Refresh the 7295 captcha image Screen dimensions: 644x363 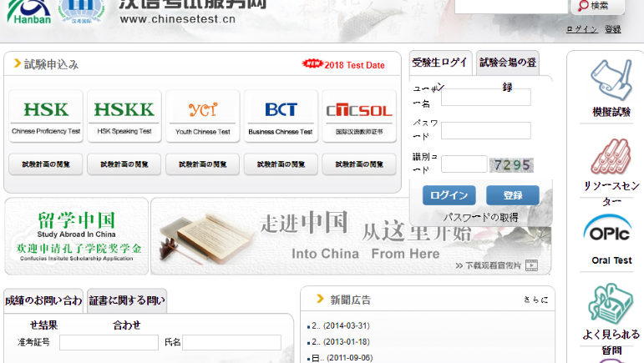pyautogui.click(x=511, y=165)
